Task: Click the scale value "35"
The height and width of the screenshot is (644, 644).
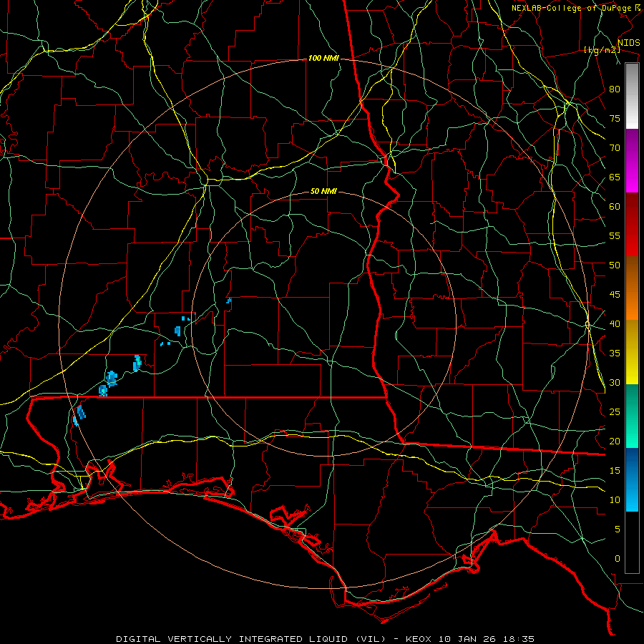Action: (615, 353)
